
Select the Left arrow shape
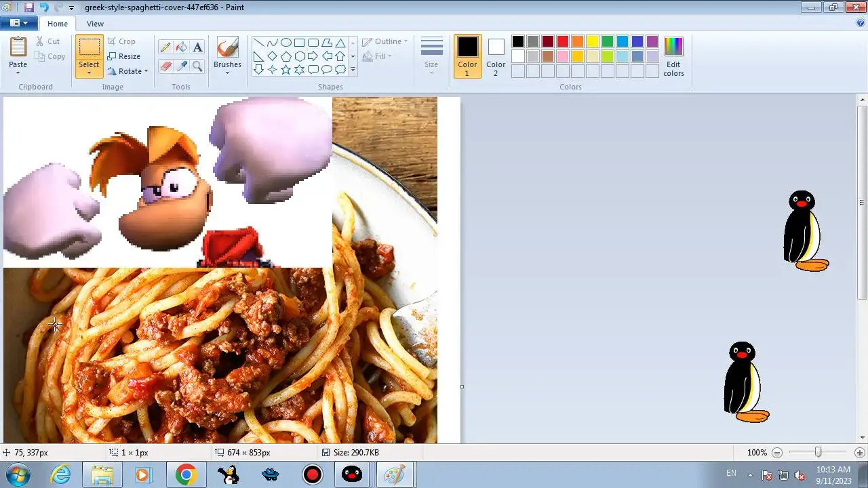coord(326,56)
